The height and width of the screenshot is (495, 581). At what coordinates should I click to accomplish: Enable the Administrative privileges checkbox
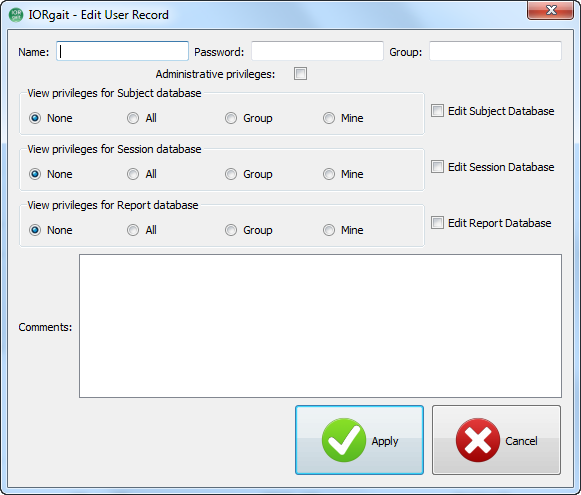point(300,74)
